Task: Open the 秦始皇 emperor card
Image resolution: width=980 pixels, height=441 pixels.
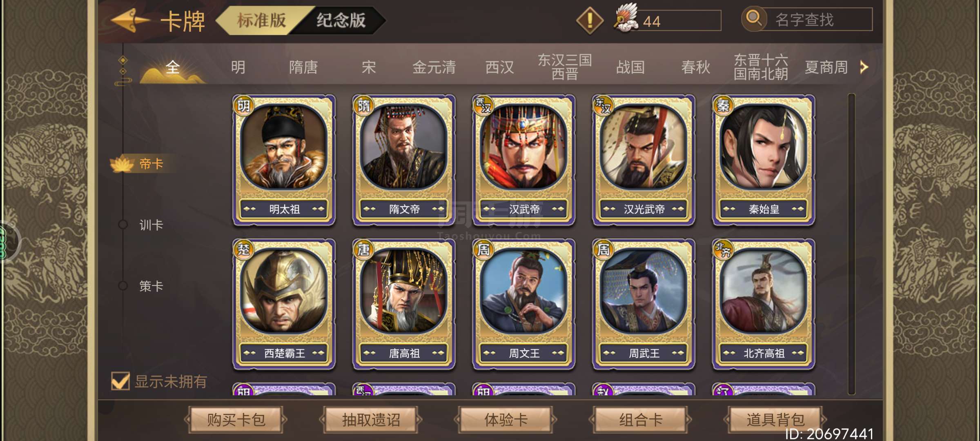Action: click(764, 160)
